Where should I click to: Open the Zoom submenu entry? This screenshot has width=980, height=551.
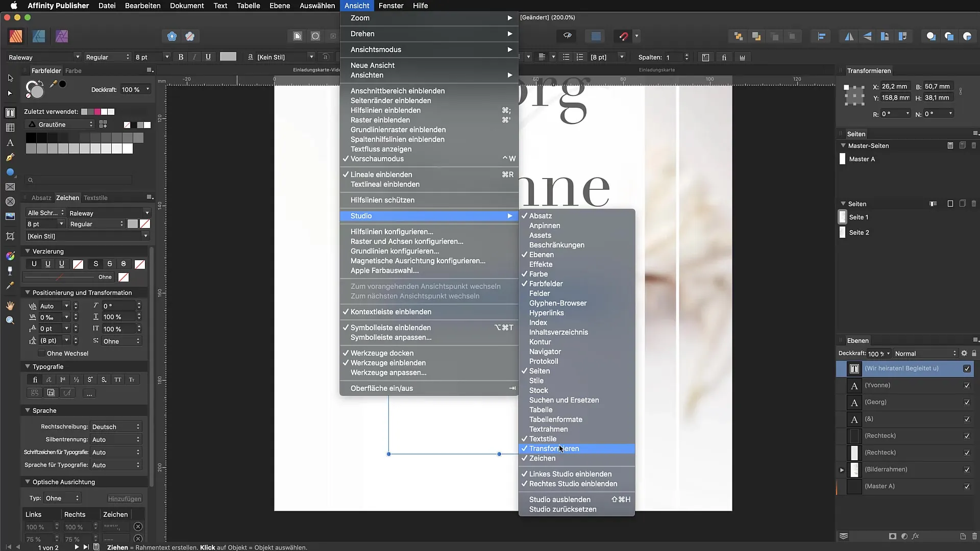pyautogui.click(x=429, y=18)
